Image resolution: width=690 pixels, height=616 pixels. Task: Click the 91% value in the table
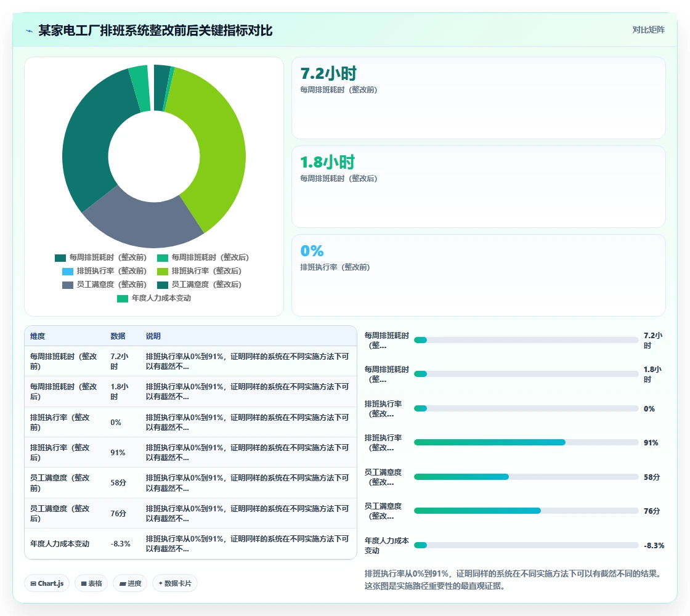click(118, 452)
